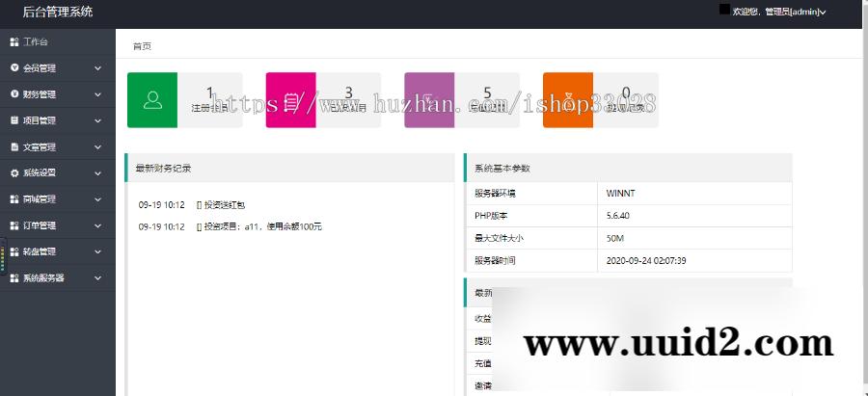The width and height of the screenshot is (868, 396).
Task: Select the 系统设置 menu label
Action: click(x=40, y=173)
